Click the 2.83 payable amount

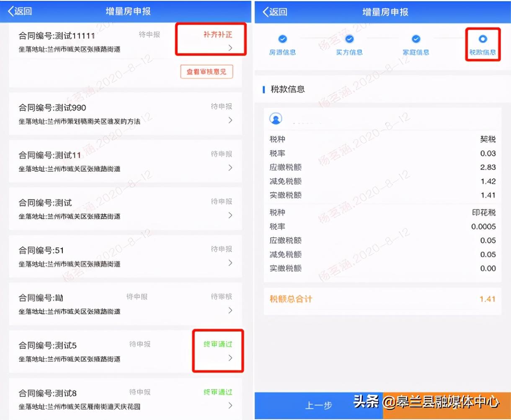tap(488, 167)
